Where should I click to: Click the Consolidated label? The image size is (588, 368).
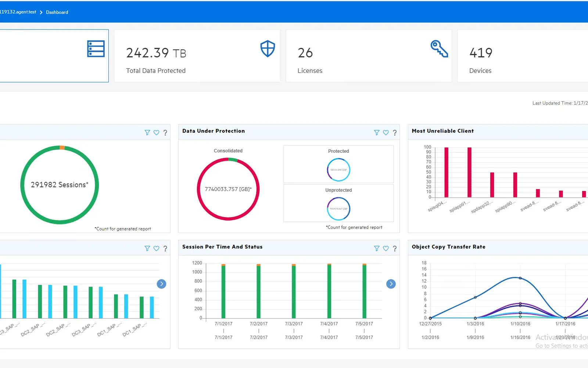[228, 151]
